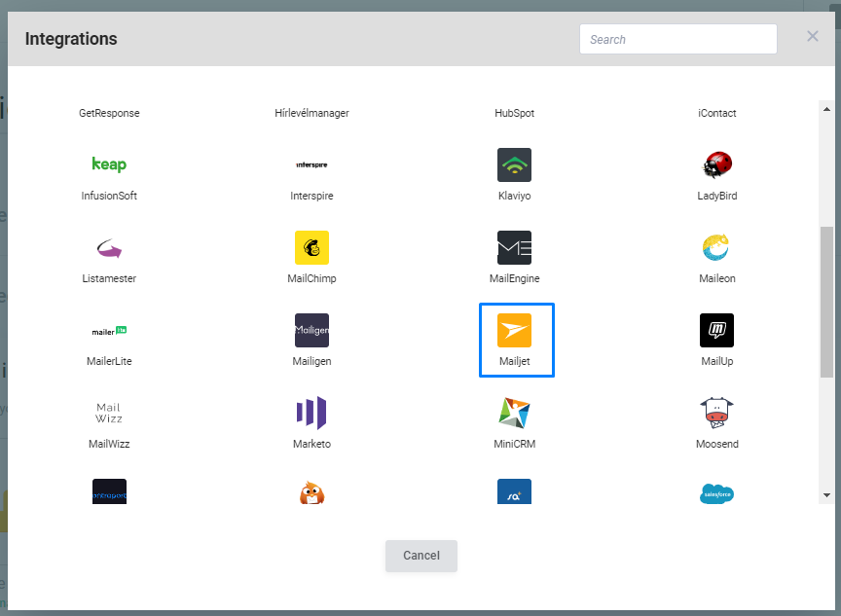This screenshot has height=616, width=841.
Task: Click the GetResponse label
Action: point(109,113)
